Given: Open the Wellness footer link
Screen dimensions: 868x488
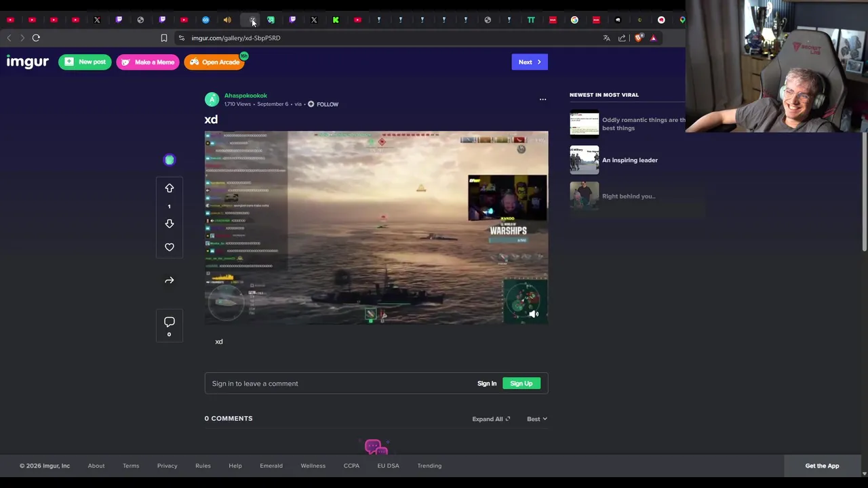Looking at the screenshot, I should (313, 466).
